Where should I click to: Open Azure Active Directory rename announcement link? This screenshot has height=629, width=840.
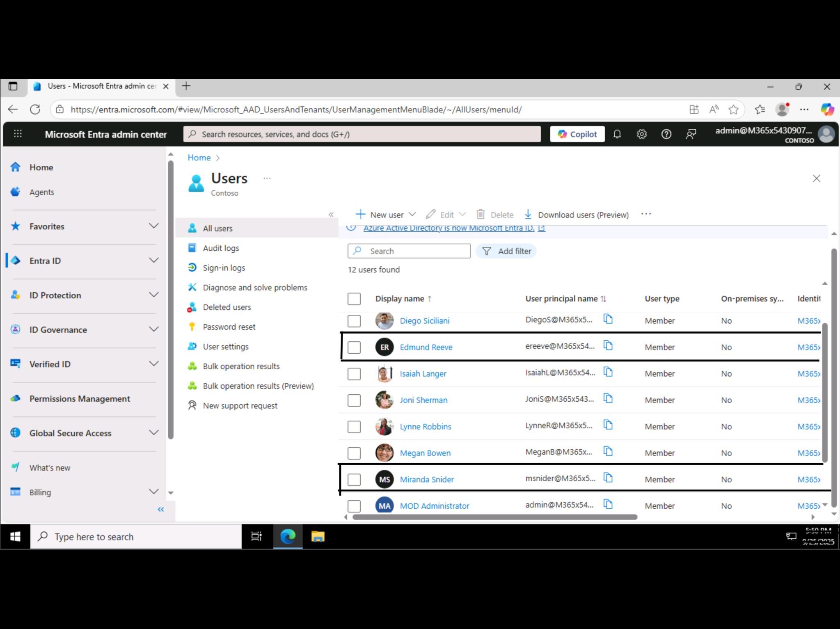pyautogui.click(x=449, y=228)
